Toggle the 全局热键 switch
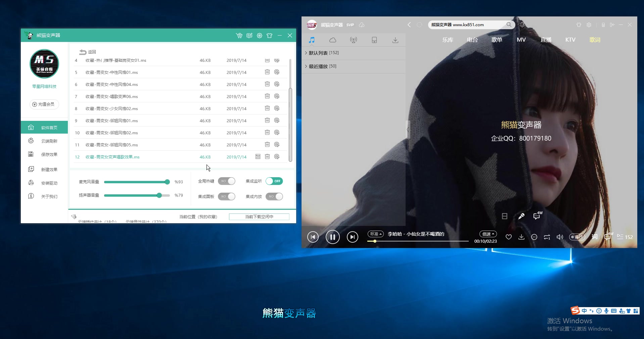 click(226, 181)
